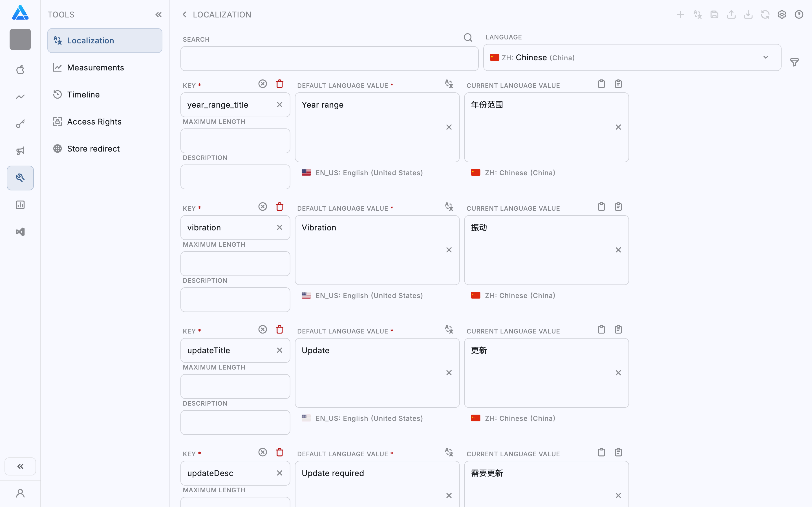Viewport: 812px width, 507px height.
Task: Go back using the Localization back arrow
Action: 184,14
